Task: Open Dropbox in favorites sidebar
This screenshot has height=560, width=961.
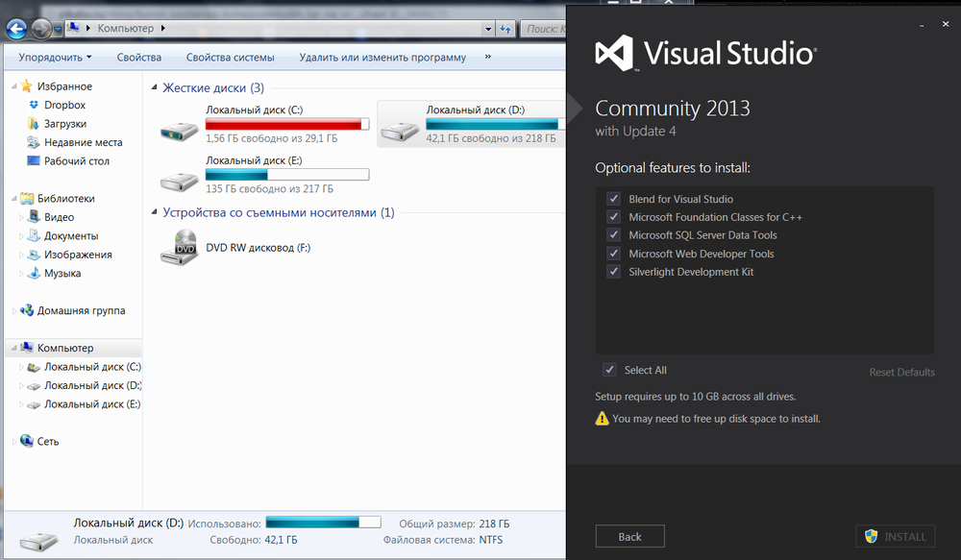Action: tap(64, 105)
